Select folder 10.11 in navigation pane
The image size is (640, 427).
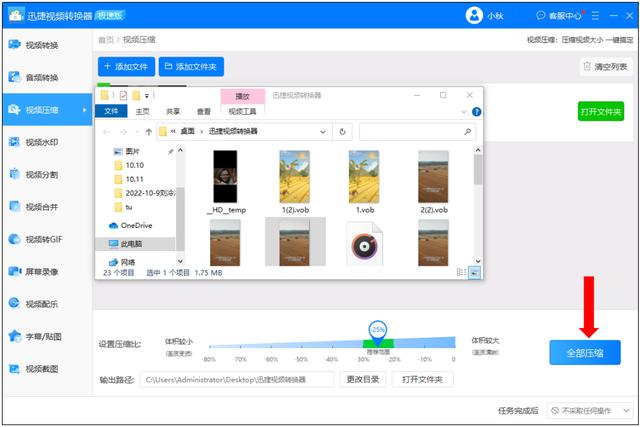(x=134, y=179)
